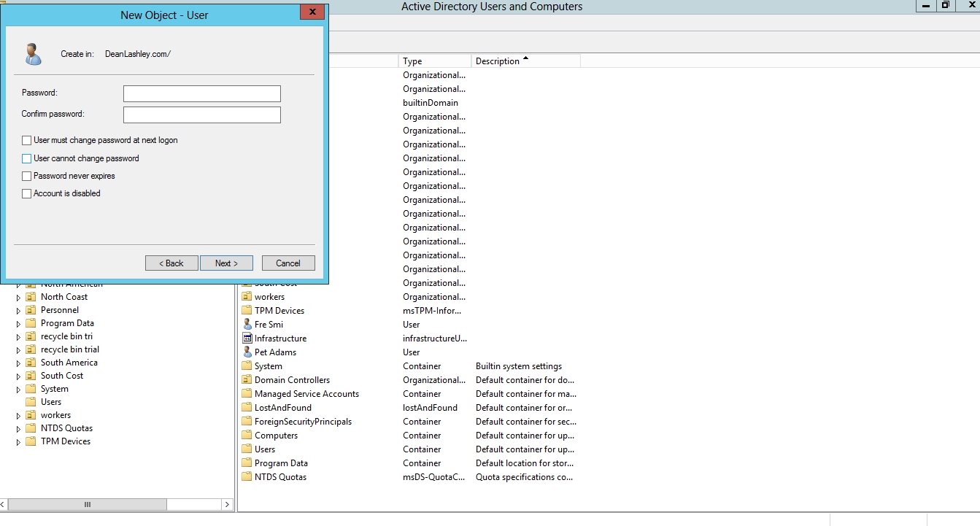This screenshot has width=980, height=526.
Task: Check User cannot change password
Action: pyautogui.click(x=27, y=158)
